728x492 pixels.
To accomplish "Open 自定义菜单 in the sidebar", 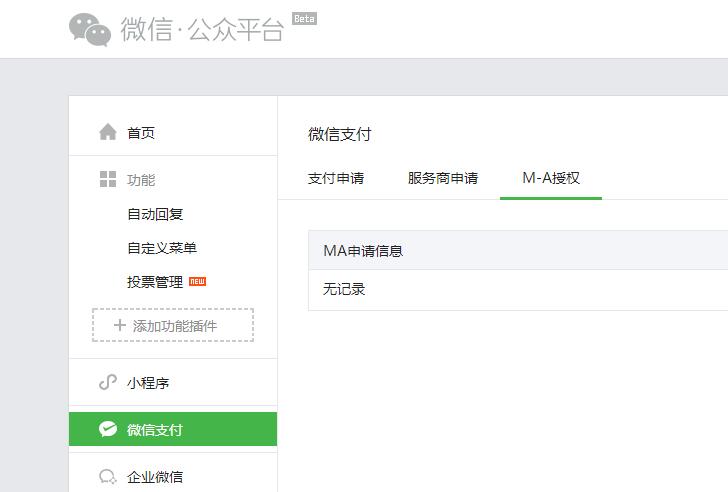I will point(162,248).
